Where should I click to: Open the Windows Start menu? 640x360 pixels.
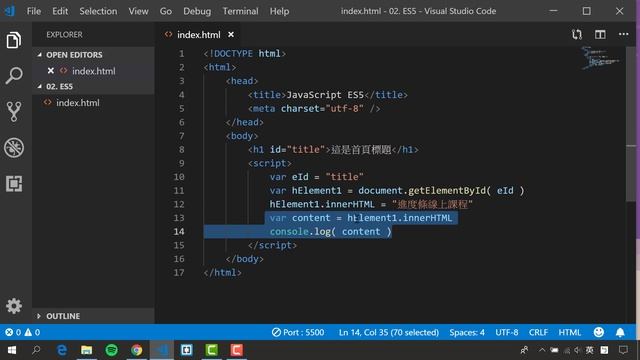tap(12, 350)
